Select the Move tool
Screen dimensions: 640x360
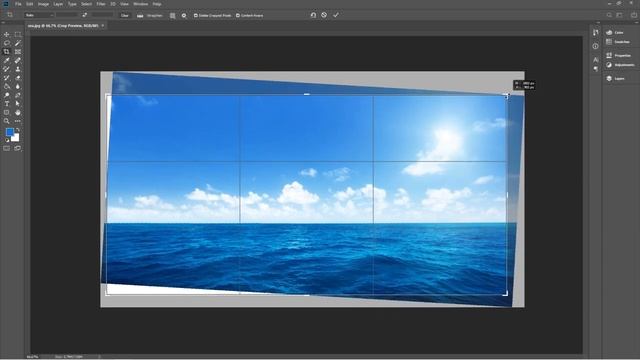click(7, 35)
